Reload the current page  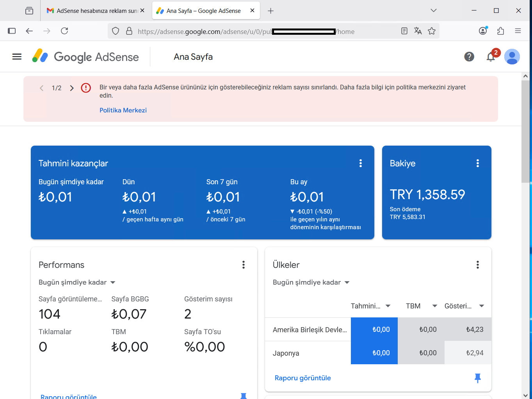coord(64,31)
